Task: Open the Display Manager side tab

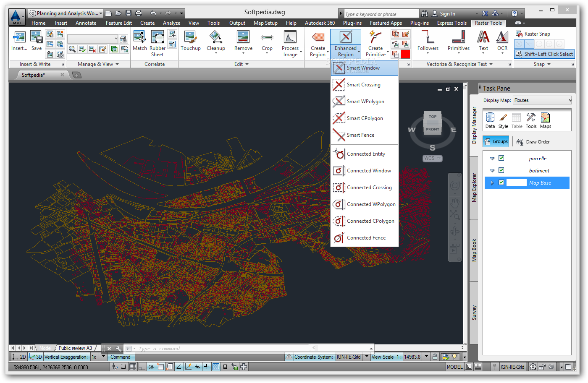Action: point(474,125)
